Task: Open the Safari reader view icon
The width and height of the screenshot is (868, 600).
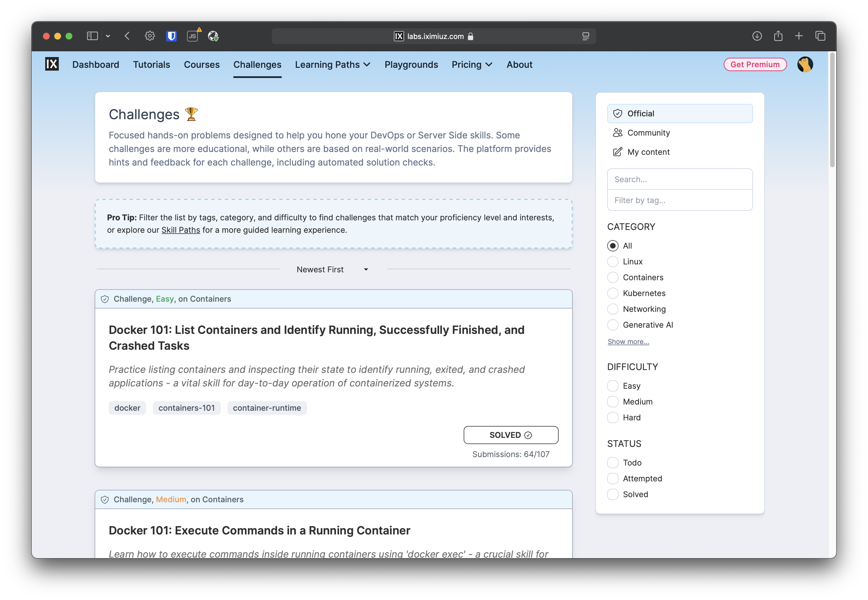Action: pos(585,36)
